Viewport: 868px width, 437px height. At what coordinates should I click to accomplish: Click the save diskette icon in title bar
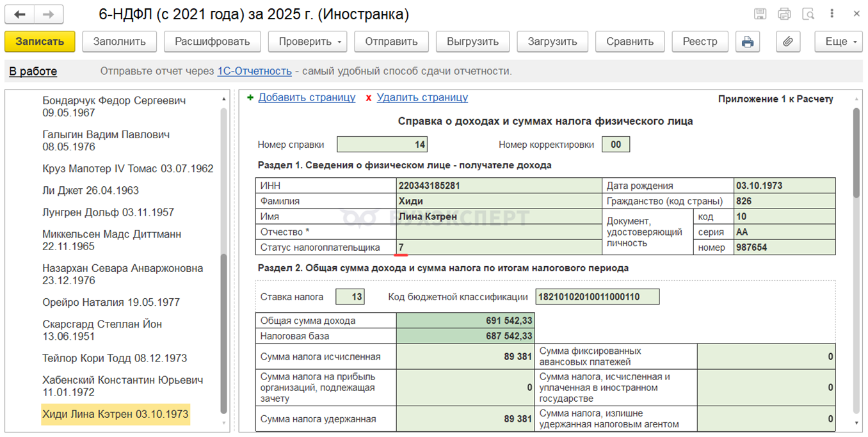pos(760,14)
